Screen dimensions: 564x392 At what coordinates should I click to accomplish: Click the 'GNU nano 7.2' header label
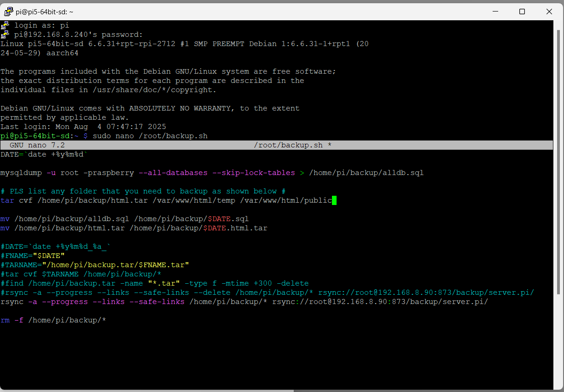pyautogui.click(x=37, y=145)
